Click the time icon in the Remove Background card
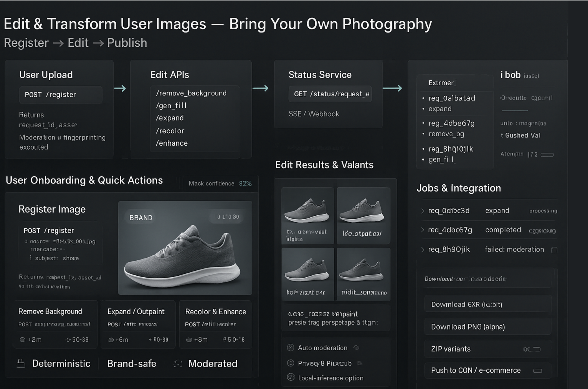This screenshot has height=389, width=588. coord(22,340)
